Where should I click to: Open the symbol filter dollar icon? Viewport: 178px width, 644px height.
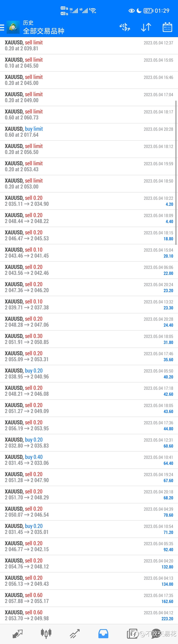pos(125,27)
